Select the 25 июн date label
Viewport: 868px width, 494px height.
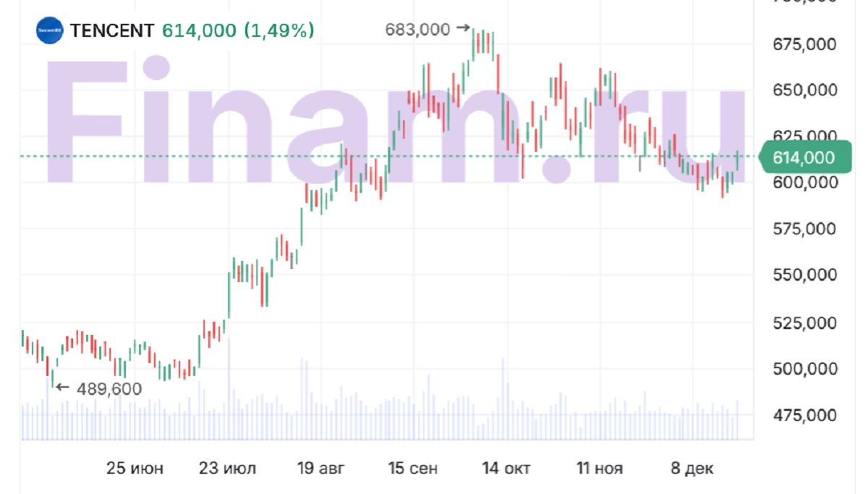coord(135,469)
